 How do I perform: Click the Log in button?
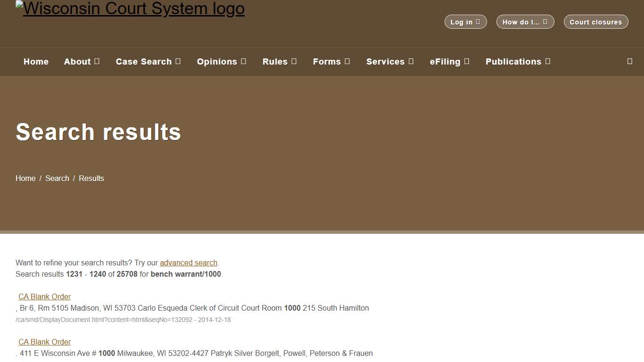pos(465,21)
